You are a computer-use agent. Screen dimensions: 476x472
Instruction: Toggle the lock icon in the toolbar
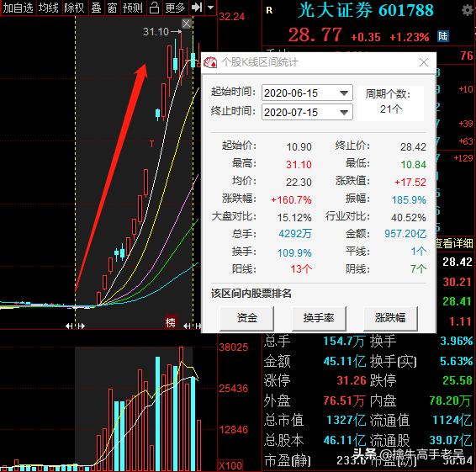point(154,8)
